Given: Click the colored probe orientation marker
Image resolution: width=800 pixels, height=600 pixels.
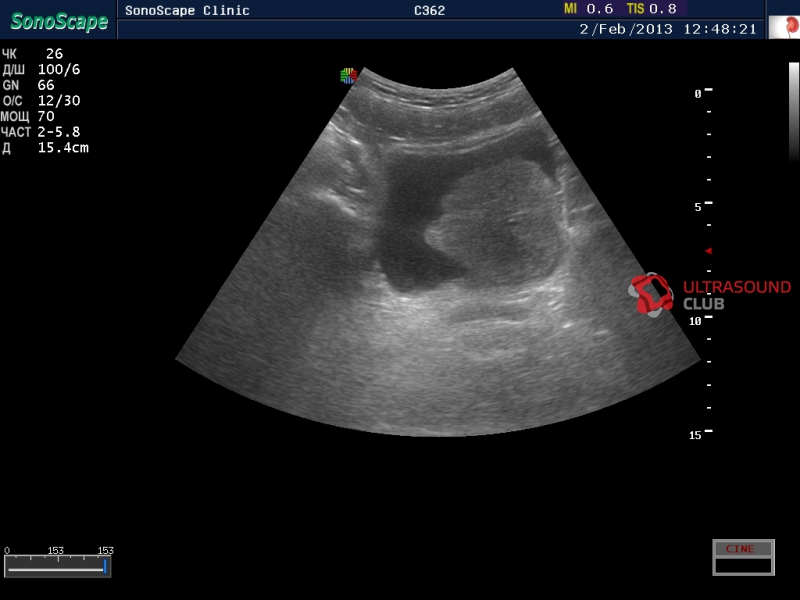Looking at the screenshot, I should pyautogui.click(x=348, y=76).
